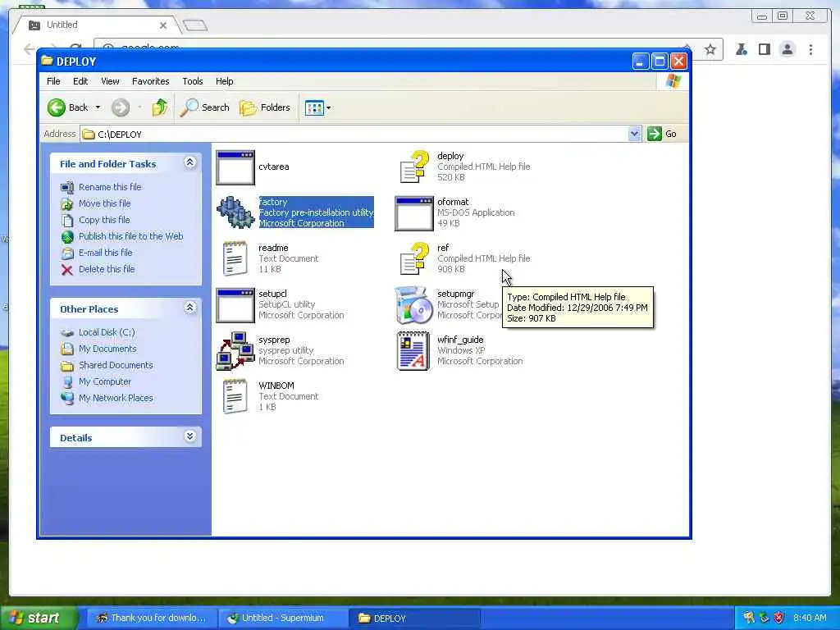Select the wfinf_guide document icon
The height and width of the screenshot is (630, 840).
(x=413, y=351)
